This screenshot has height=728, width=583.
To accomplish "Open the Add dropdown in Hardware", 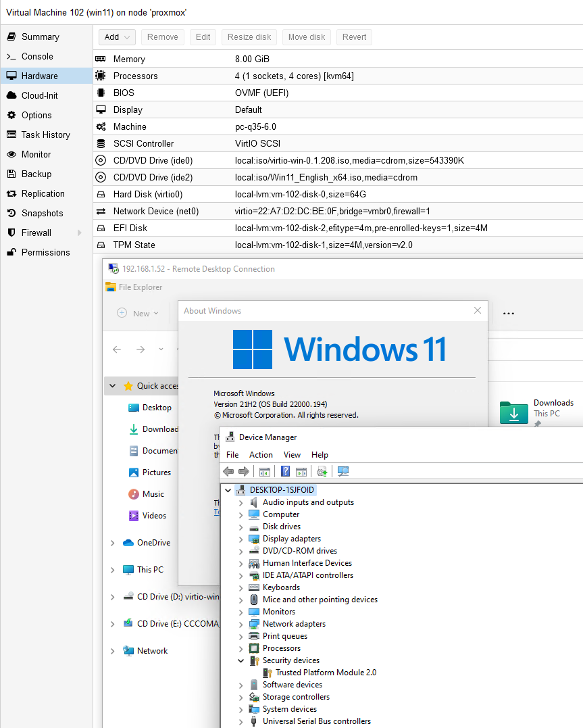I will point(117,37).
